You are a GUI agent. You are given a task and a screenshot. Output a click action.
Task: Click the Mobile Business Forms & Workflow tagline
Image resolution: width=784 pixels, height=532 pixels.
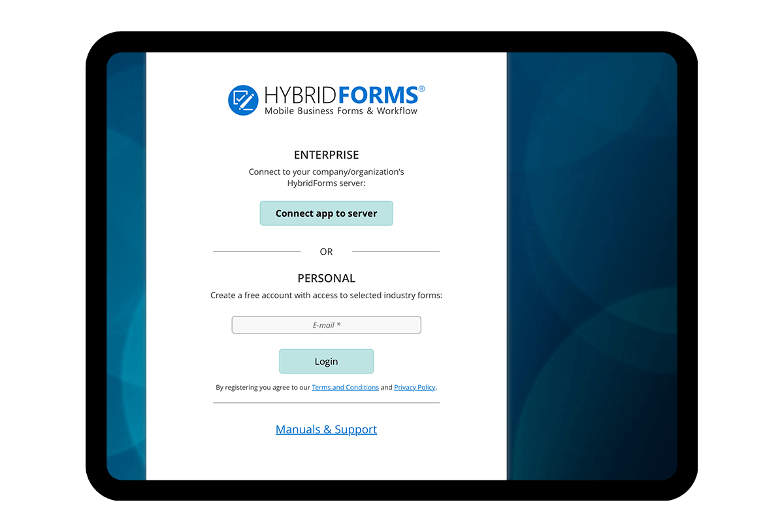pyautogui.click(x=340, y=111)
